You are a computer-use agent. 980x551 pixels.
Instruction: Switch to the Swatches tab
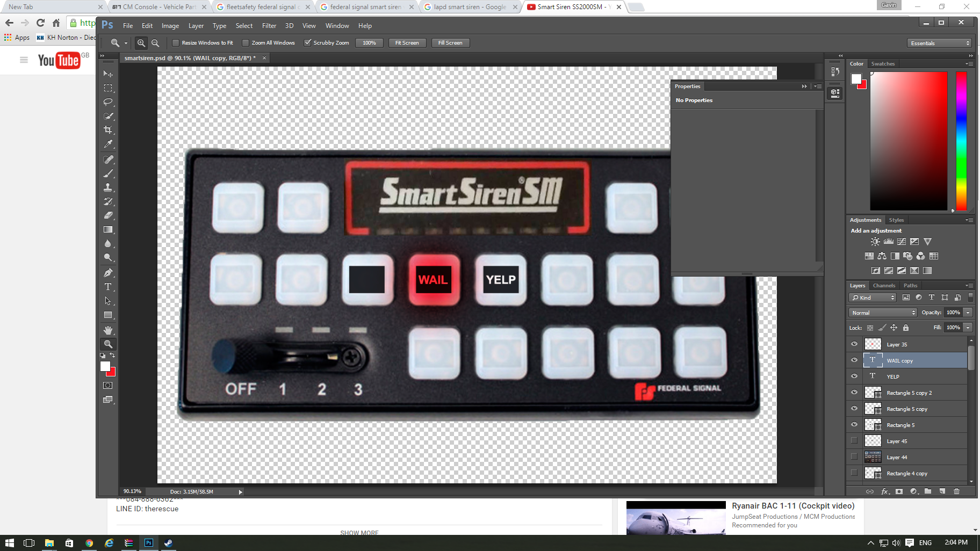(883, 64)
